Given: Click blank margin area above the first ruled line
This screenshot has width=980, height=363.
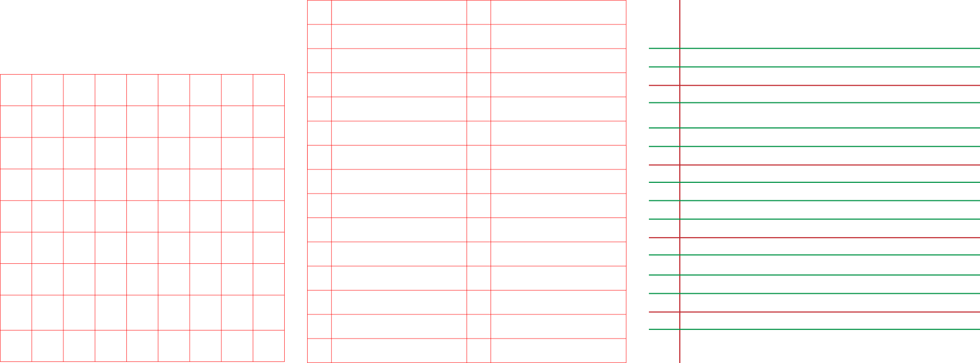Looking at the screenshot, I should (830, 24).
